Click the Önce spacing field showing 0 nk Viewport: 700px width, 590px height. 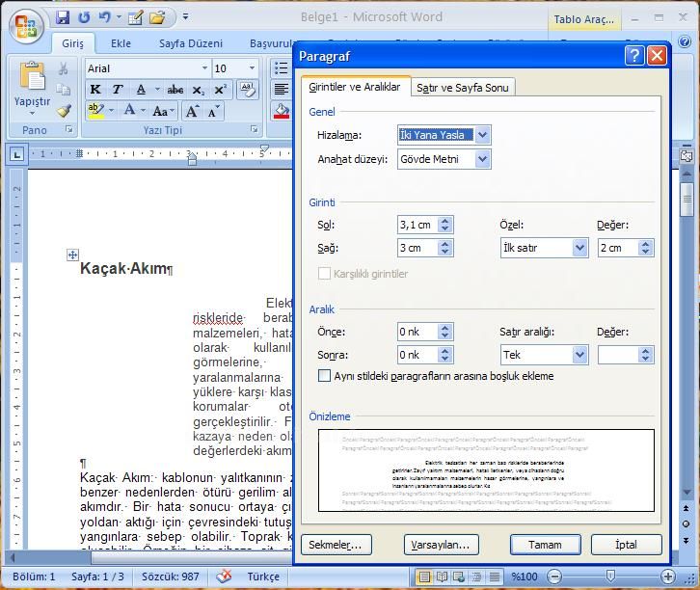click(417, 332)
